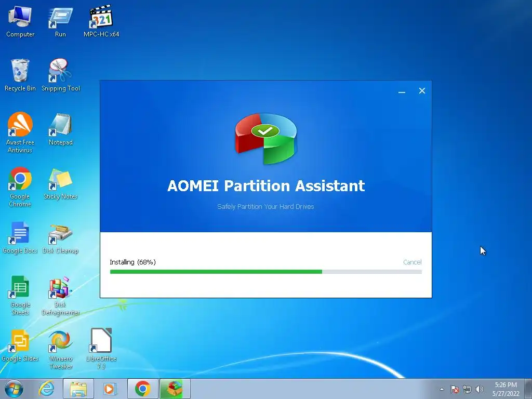This screenshot has height=399, width=532.
Task: Open the Action Center flag icon
Action: coord(455,389)
